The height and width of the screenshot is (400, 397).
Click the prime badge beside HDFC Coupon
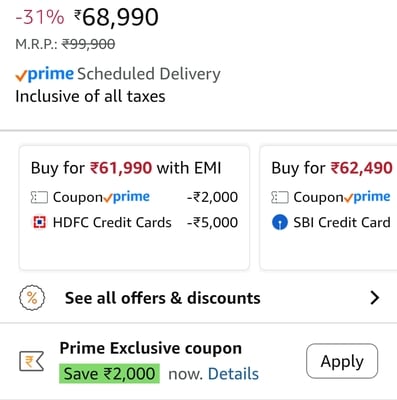pyautogui.click(x=127, y=197)
